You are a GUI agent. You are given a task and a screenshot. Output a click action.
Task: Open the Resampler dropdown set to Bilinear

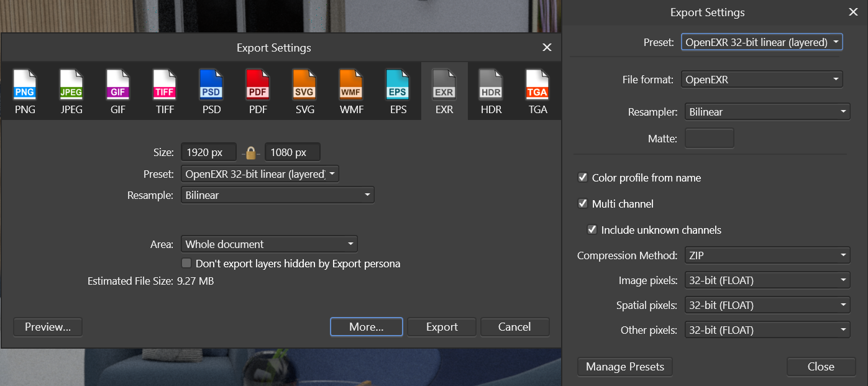point(767,111)
